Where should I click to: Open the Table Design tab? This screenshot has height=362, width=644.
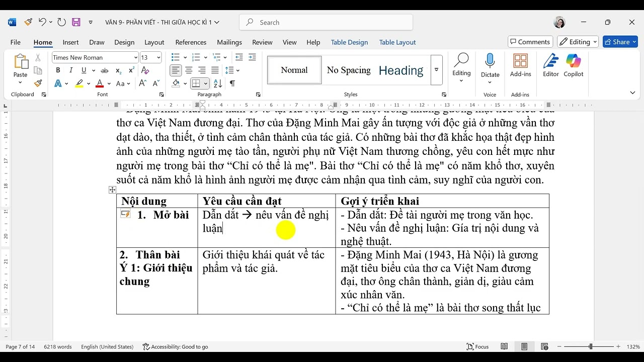pyautogui.click(x=349, y=42)
